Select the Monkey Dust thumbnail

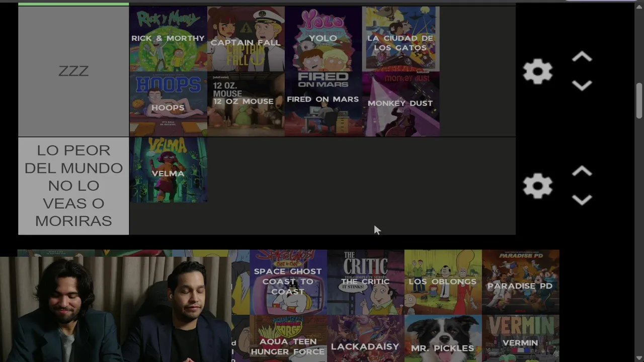[400, 104]
